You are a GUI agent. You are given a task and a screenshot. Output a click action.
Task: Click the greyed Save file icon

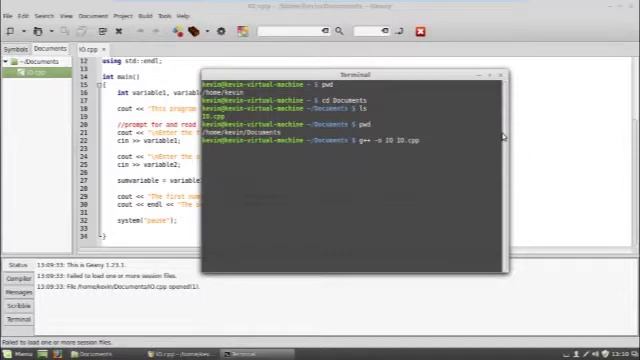pyautogui.click(x=65, y=31)
